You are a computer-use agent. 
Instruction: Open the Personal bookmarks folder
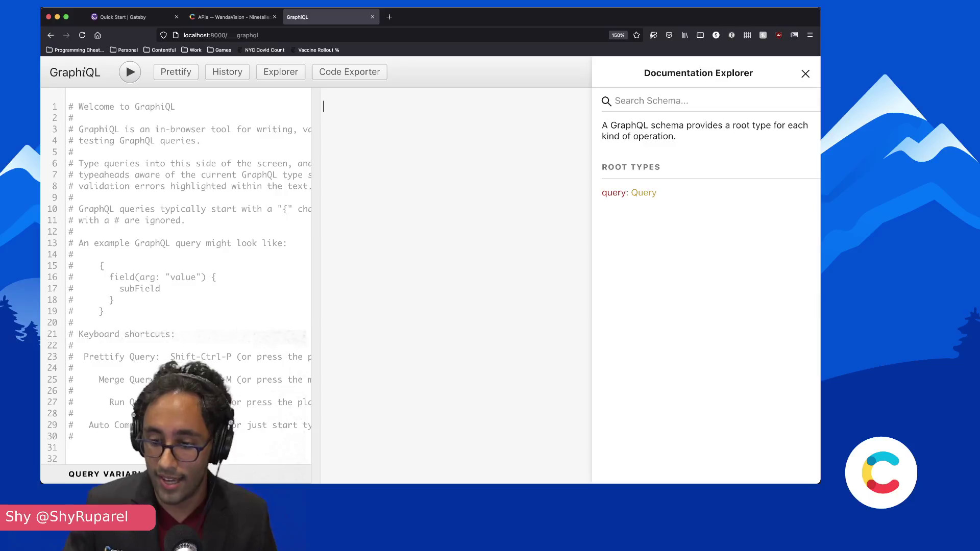[x=124, y=50]
